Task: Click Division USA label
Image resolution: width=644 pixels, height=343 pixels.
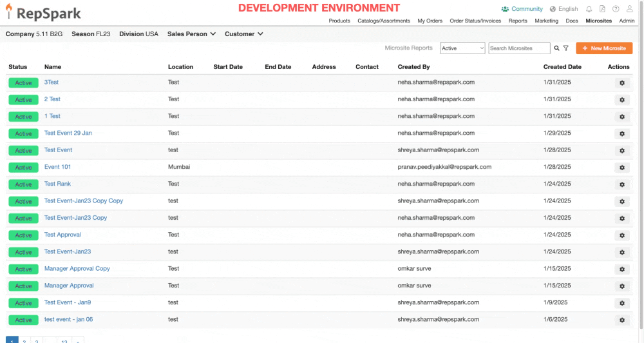Action: [138, 34]
